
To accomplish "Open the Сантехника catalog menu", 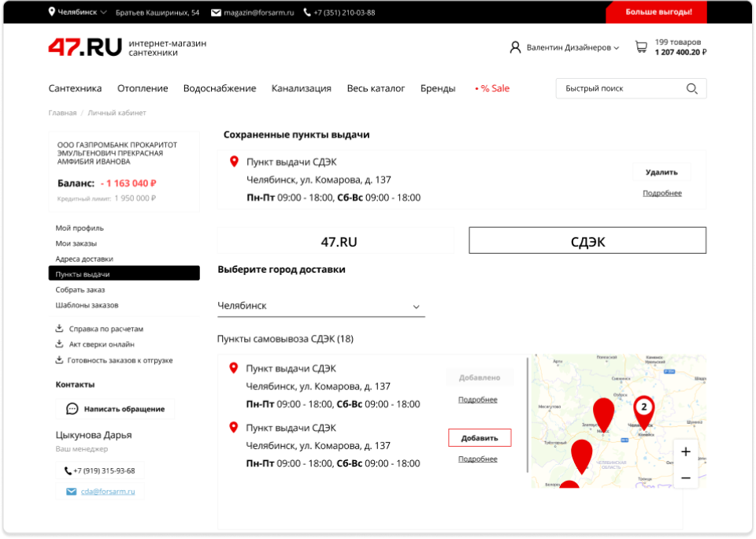I will pyautogui.click(x=75, y=88).
